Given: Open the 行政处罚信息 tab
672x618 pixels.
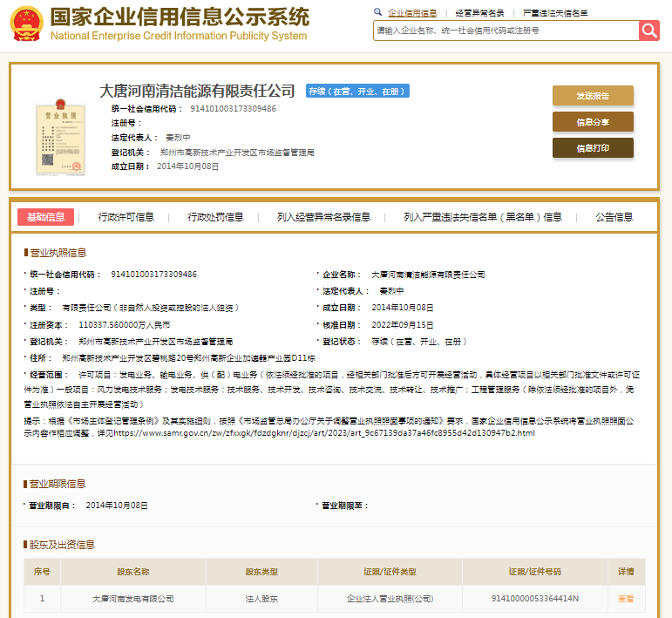Looking at the screenshot, I should (216, 217).
